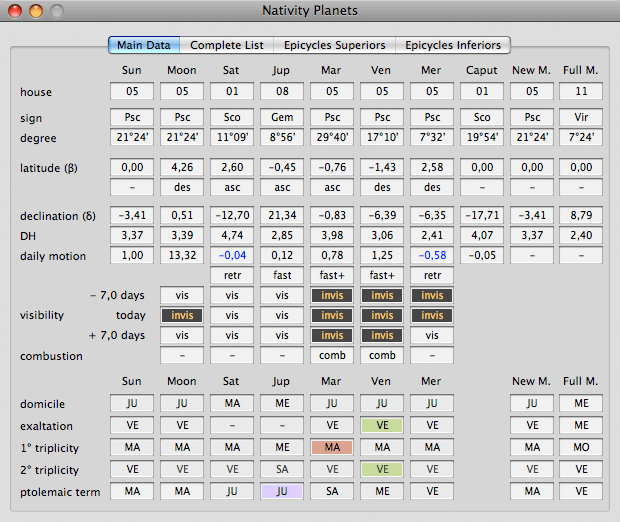620x522 pixels.
Task: Click the Jup motion status fast
Action: pos(282,275)
